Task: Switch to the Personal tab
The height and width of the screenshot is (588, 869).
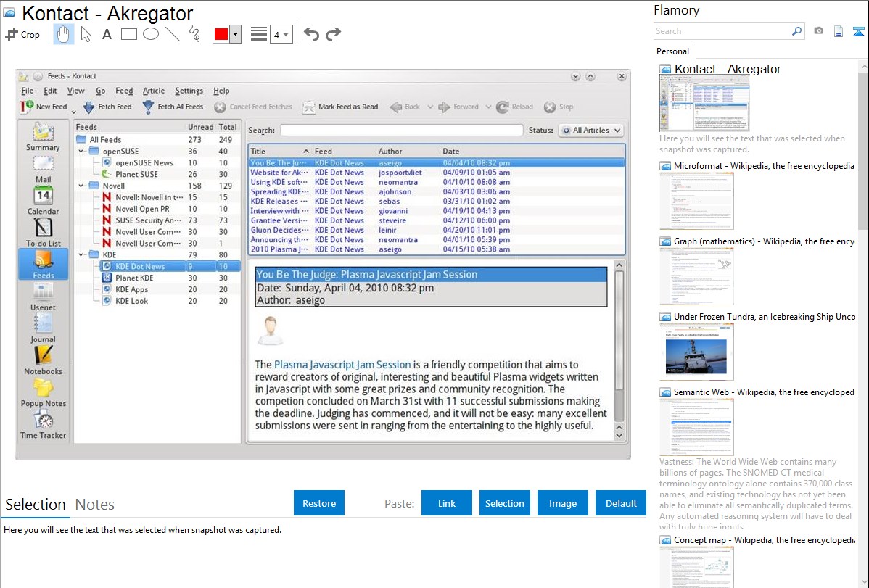Action: coord(672,51)
